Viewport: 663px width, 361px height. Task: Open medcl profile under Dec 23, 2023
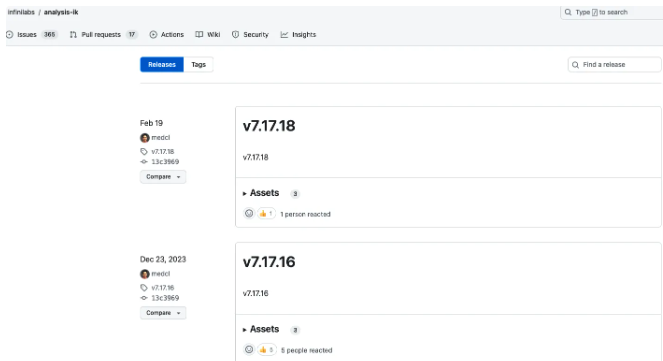point(161,274)
